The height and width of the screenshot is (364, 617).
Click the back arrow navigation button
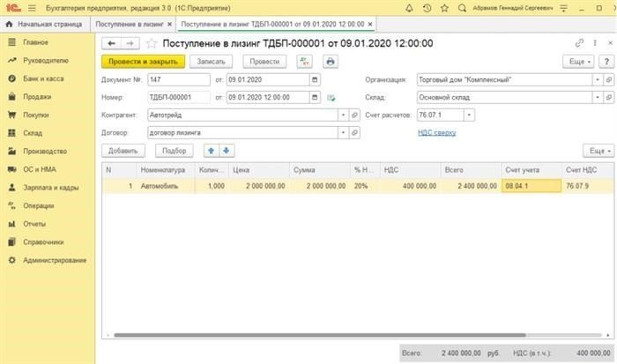point(111,42)
